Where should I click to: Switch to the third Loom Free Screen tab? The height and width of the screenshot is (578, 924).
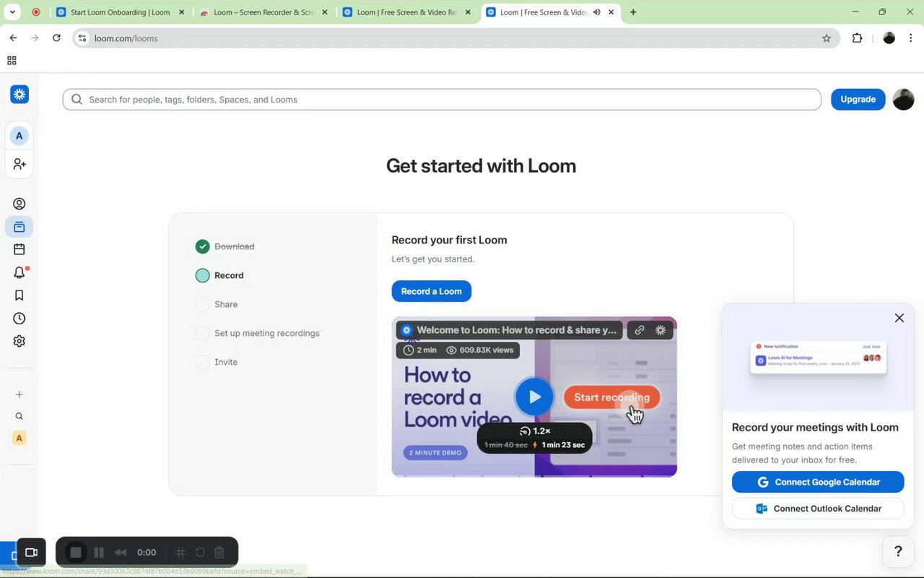407,12
